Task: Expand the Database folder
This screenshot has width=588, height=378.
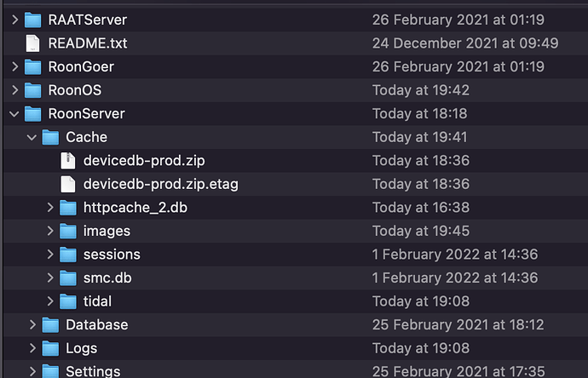Action: (x=32, y=325)
